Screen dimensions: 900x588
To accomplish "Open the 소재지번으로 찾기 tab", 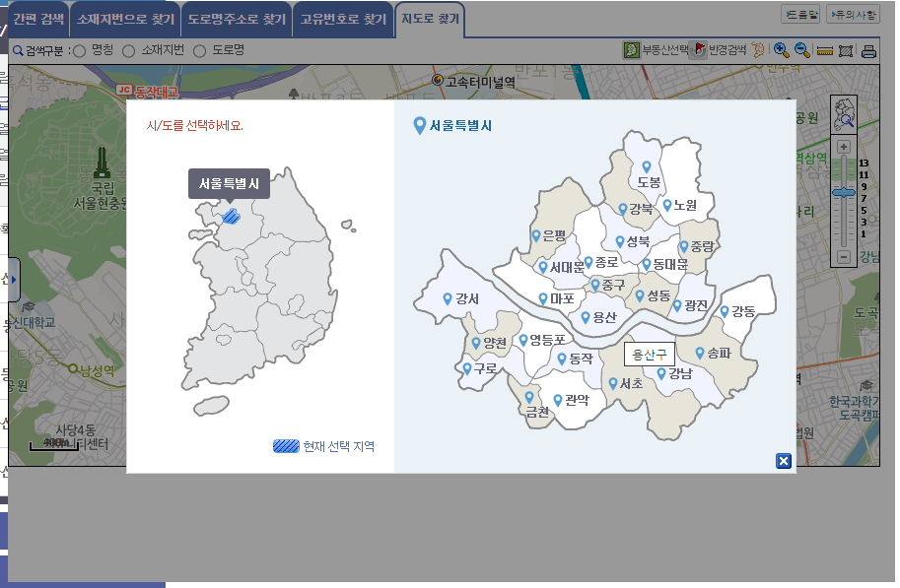I will coord(125,19).
